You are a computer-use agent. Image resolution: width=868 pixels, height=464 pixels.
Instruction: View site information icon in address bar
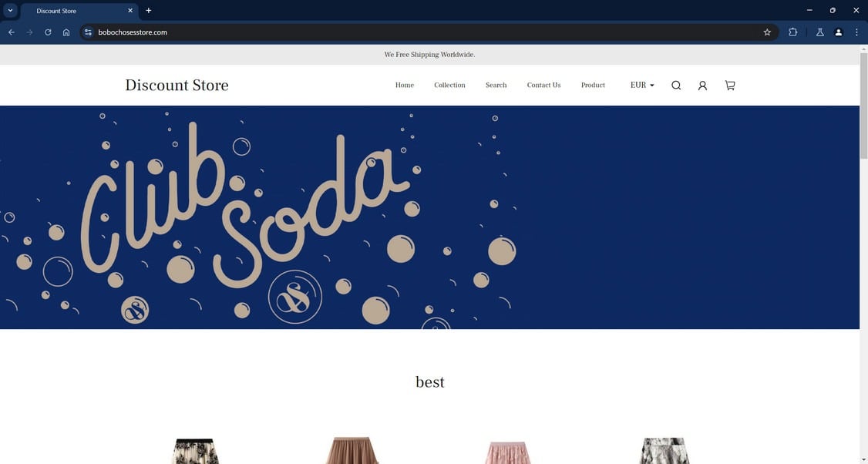tap(88, 32)
